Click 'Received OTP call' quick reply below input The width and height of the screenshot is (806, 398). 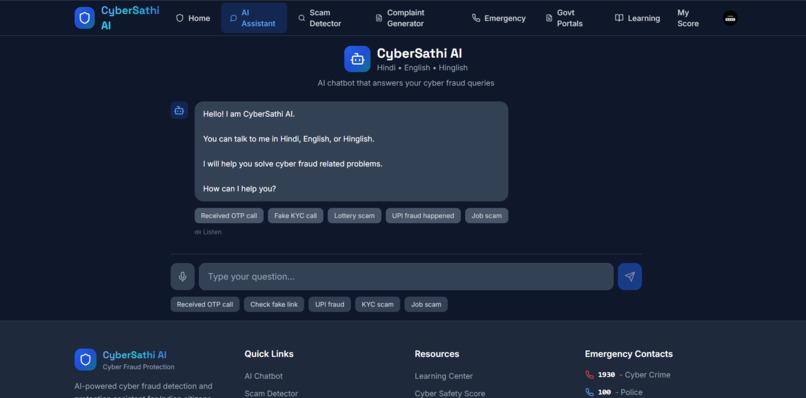(x=205, y=304)
